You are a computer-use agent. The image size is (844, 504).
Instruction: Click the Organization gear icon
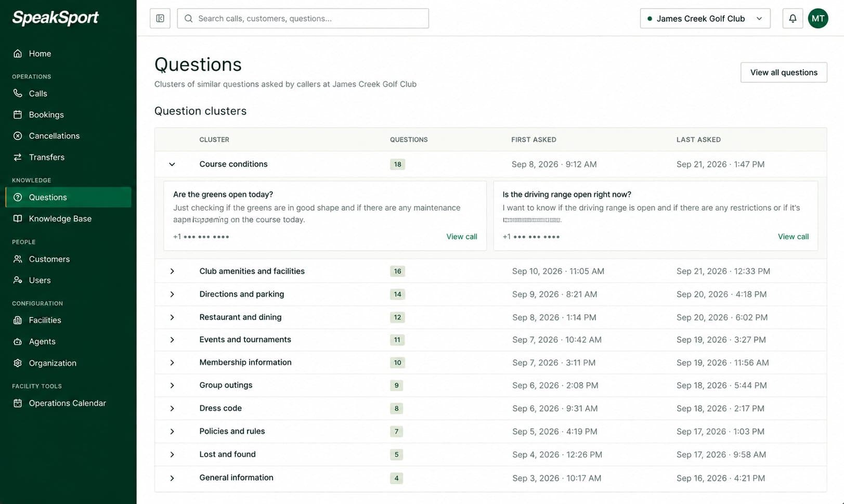pyautogui.click(x=18, y=363)
